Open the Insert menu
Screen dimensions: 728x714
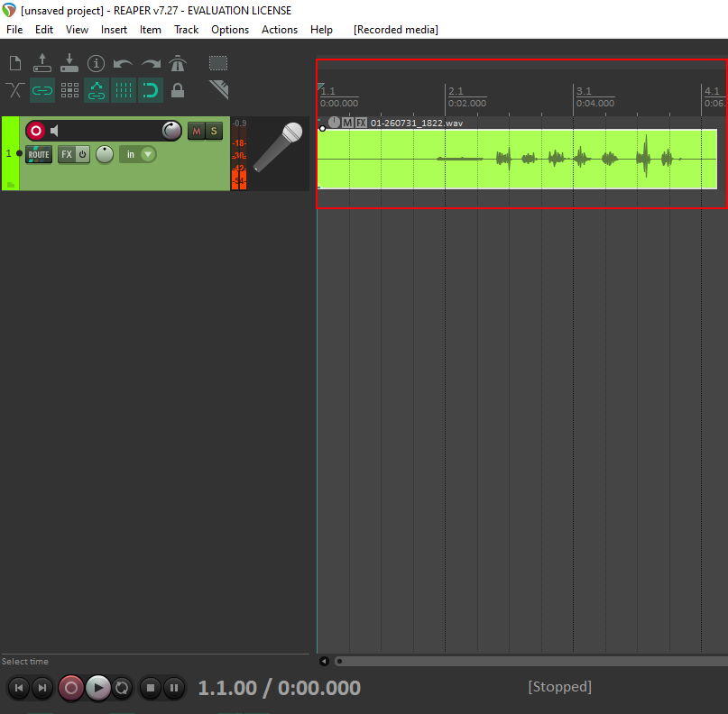[114, 30]
